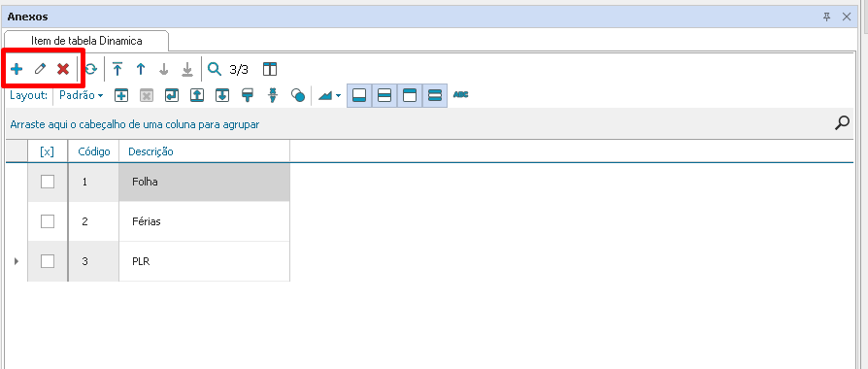Edit the selected item with the pencil icon
This screenshot has width=868, height=369.
40,69
